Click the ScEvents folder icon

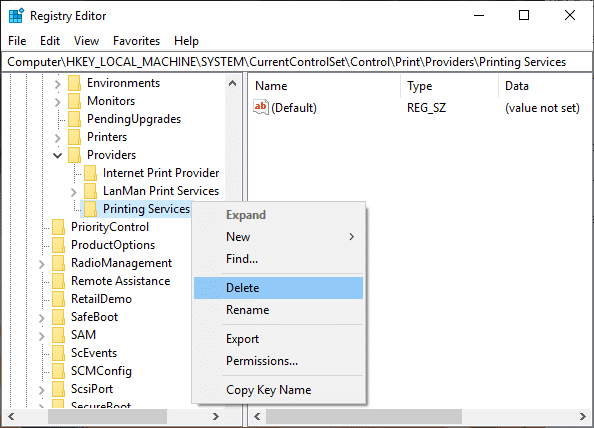click(58, 353)
